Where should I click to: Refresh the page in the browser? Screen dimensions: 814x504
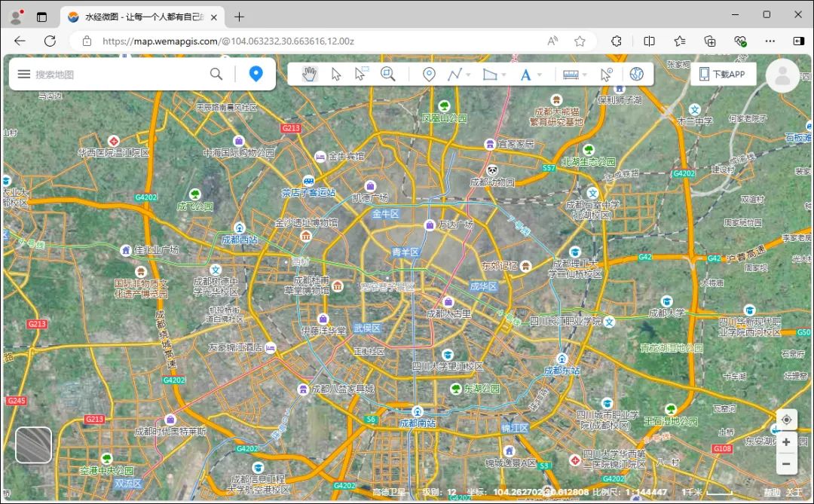point(50,41)
